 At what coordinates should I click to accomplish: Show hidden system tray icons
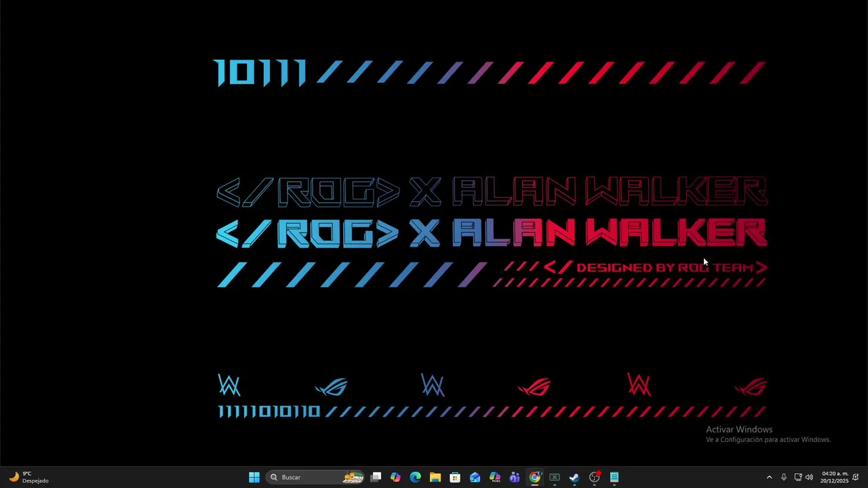pyautogui.click(x=769, y=477)
